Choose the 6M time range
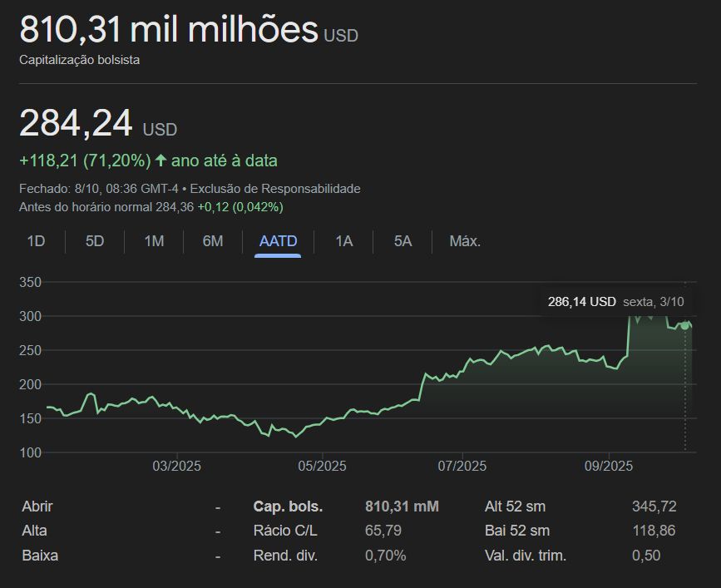Screen dimensions: 721x588 click(213, 241)
